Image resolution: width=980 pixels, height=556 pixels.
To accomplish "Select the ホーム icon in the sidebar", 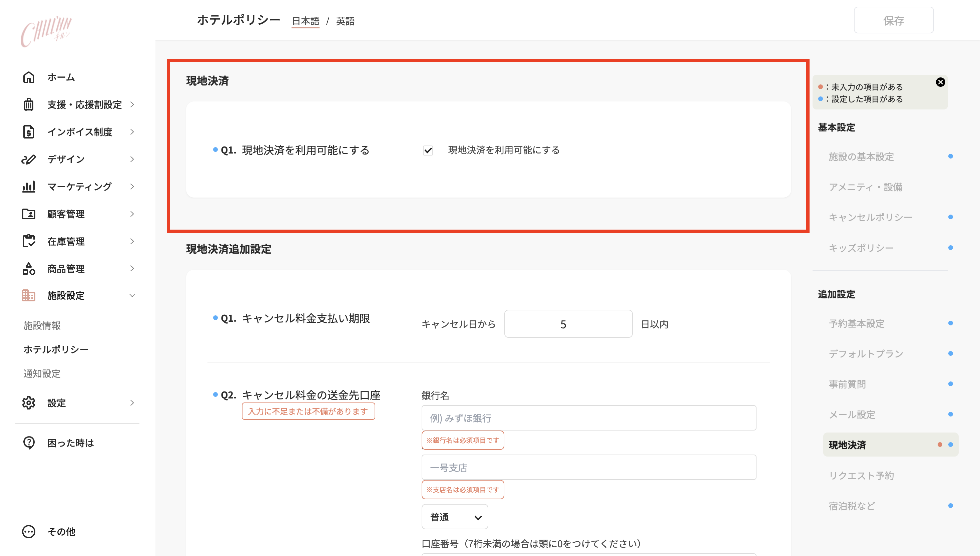I will point(29,77).
